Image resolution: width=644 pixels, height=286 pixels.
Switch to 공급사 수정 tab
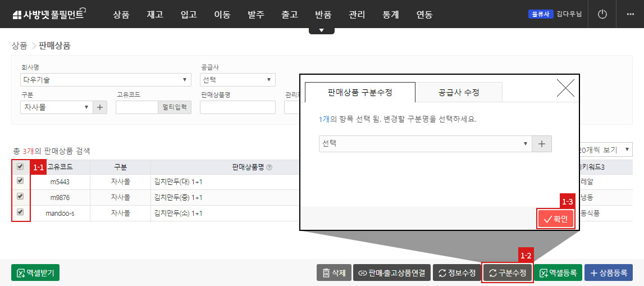click(459, 92)
